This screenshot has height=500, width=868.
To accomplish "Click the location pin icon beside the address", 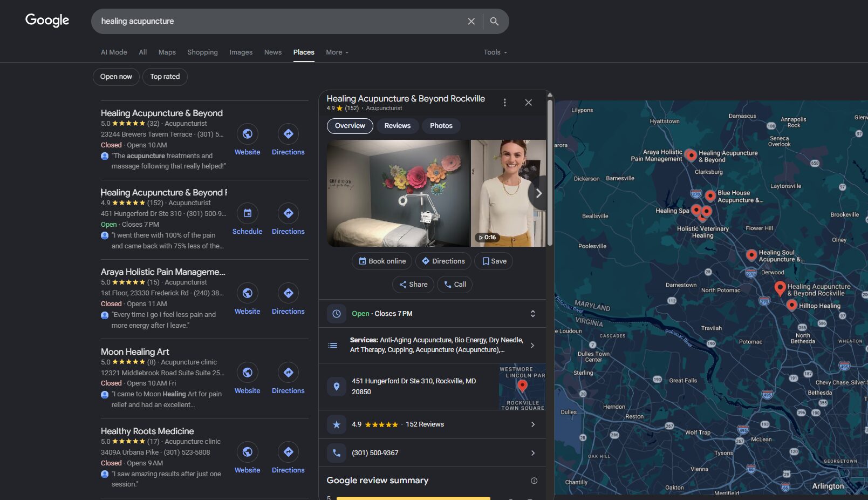I will [x=337, y=387].
